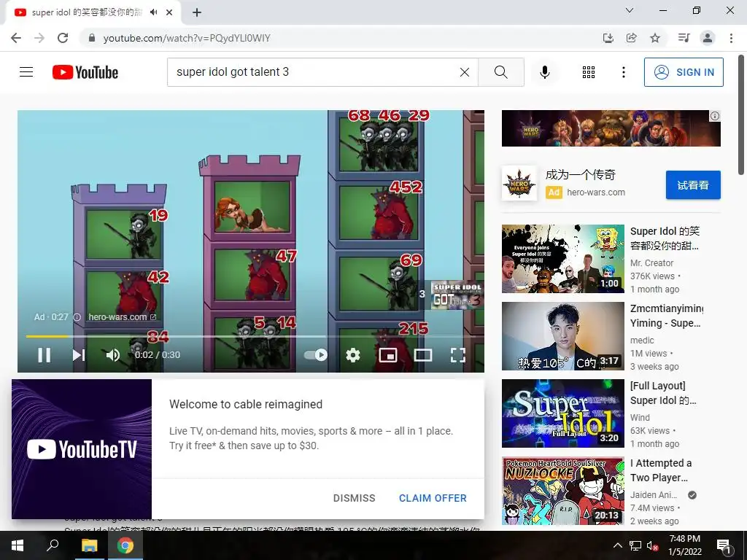
Task: Open the Chrome three-dot menu
Action: click(x=731, y=38)
